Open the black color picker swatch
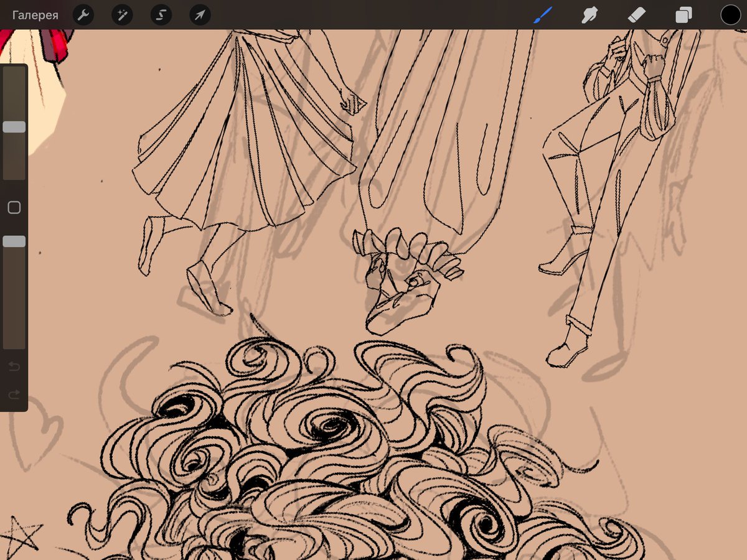Image resolution: width=747 pixels, height=560 pixels. point(730,15)
